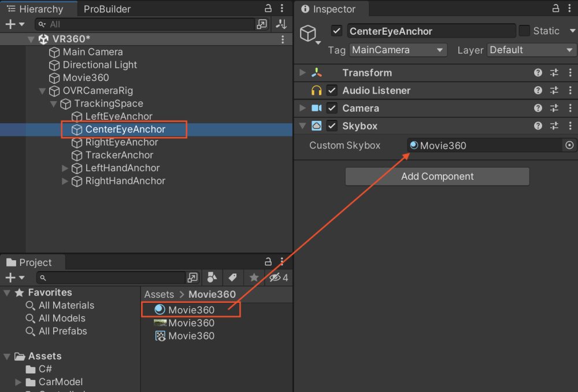Click the Add Component button
Screen dimensions: 578x392
[x=437, y=177]
